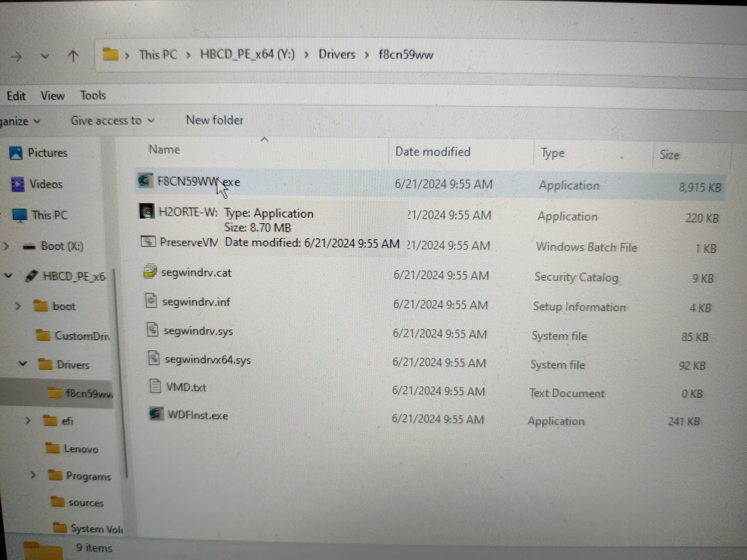Select the H2ORTE-W application icon
This screenshot has height=560, width=747.
[x=147, y=212]
